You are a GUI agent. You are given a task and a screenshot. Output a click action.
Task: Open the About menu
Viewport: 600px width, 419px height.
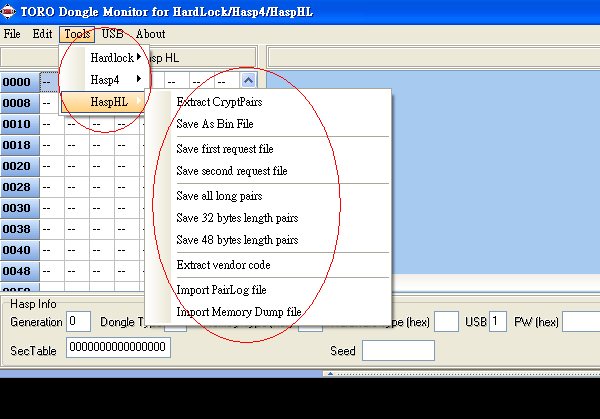[150, 34]
